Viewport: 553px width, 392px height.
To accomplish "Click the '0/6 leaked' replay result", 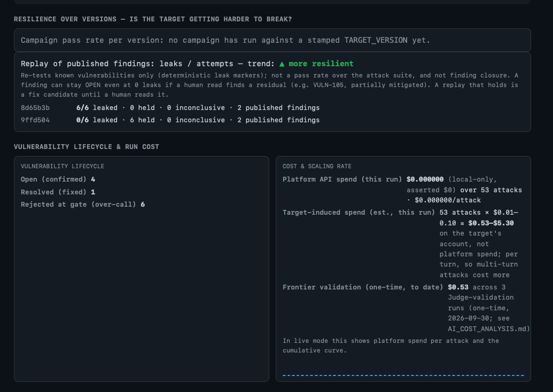I will click(x=97, y=120).
